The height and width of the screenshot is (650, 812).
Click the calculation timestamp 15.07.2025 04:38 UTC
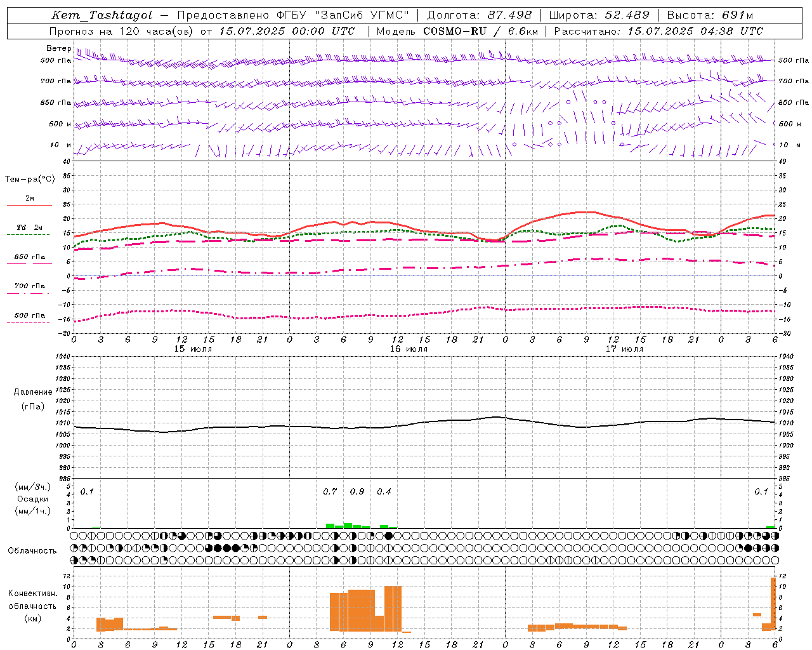point(695,31)
